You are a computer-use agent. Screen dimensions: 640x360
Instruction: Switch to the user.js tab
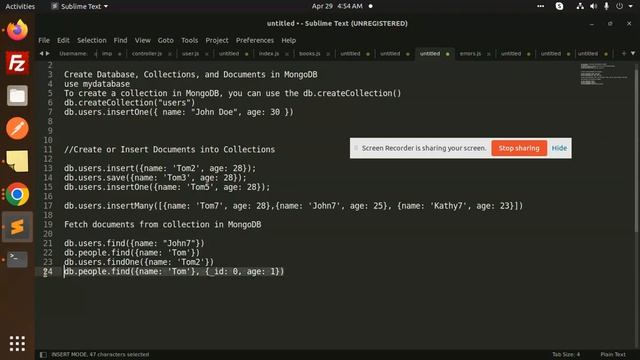(190, 54)
